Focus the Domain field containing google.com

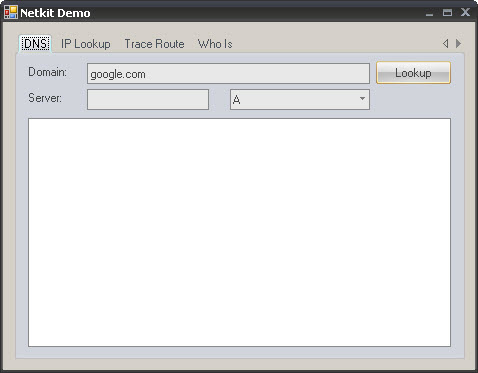point(228,74)
